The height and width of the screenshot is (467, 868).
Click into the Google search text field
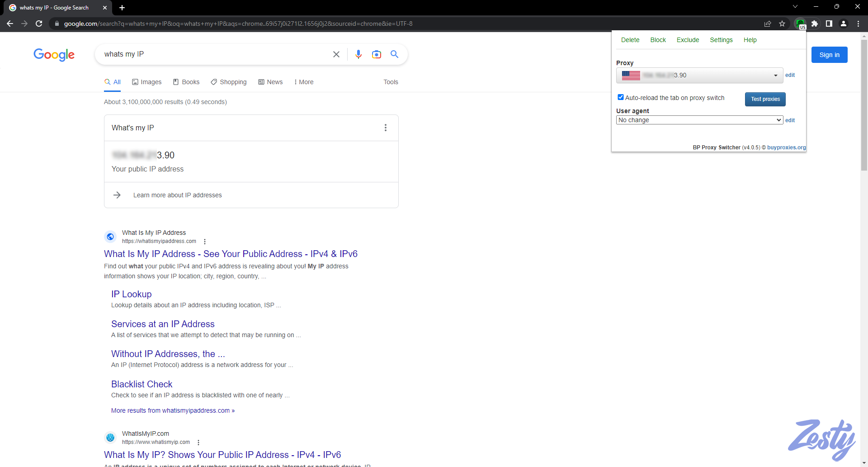coord(212,54)
